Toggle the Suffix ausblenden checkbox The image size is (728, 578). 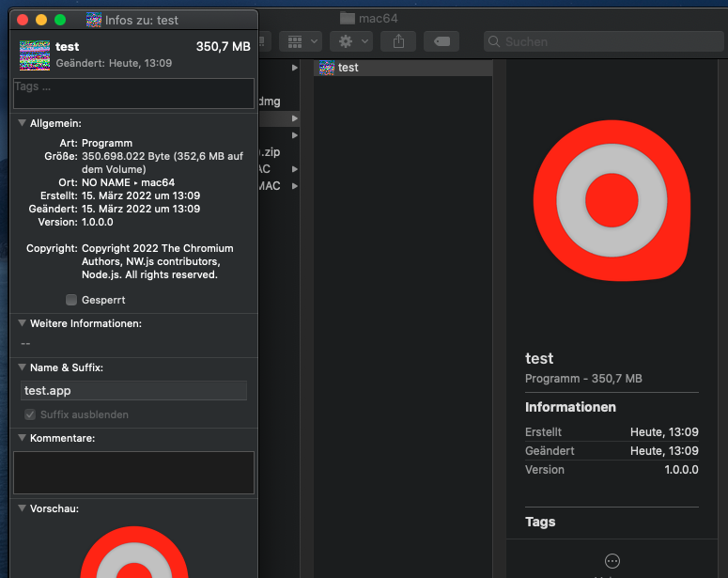[x=30, y=414]
